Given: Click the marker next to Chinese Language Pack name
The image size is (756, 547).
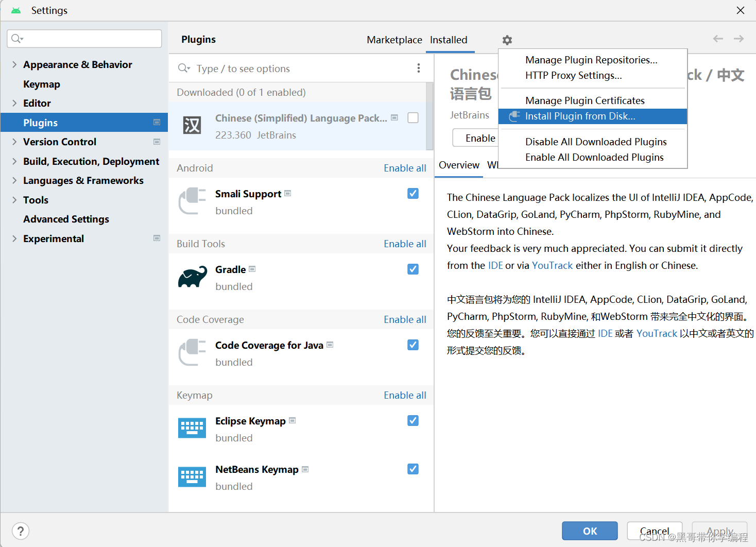Looking at the screenshot, I should (x=394, y=117).
